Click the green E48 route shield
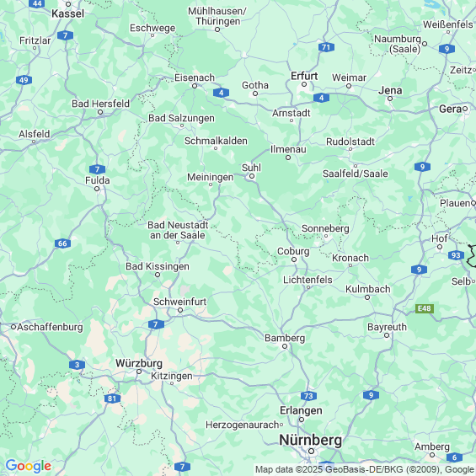476x476 pixels. tap(425, 308)
